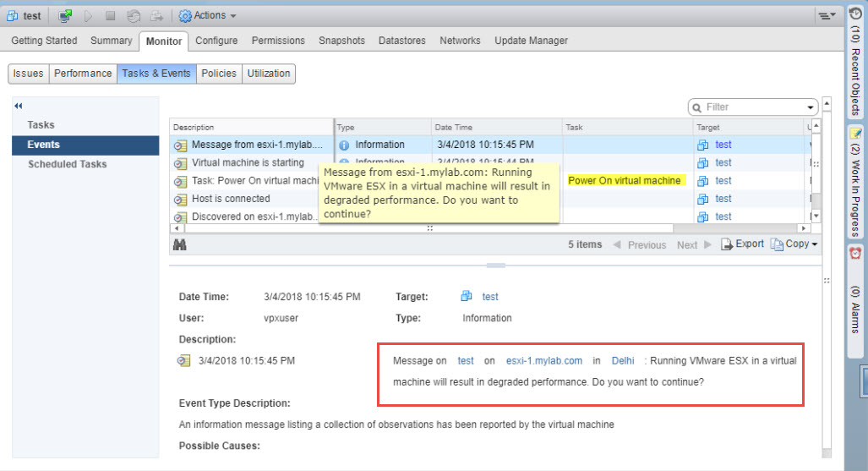Select the Performance sub-tab
868x471 pixels.
pyautogui.click(x=83, y=73)
